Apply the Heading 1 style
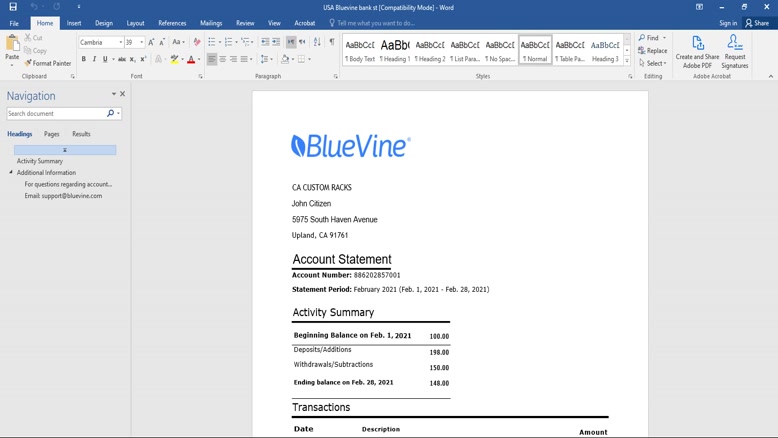 395,50
